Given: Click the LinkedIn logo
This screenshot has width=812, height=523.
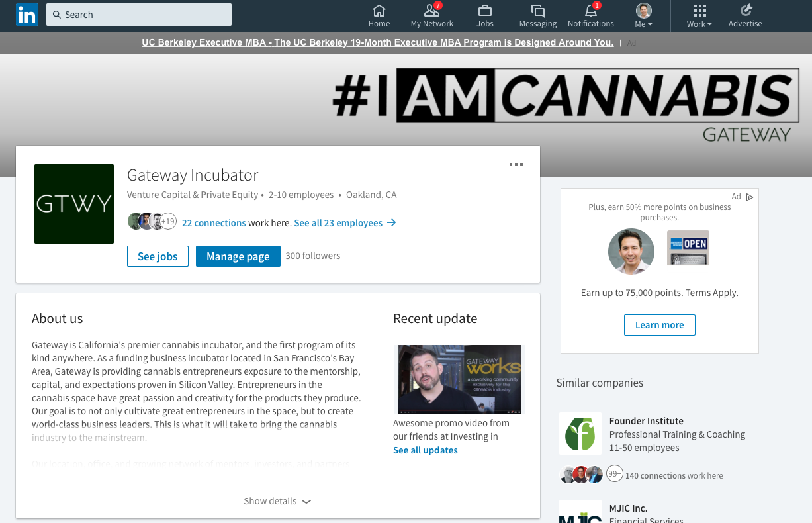Looking at the screenshot, I should point(26,14).
